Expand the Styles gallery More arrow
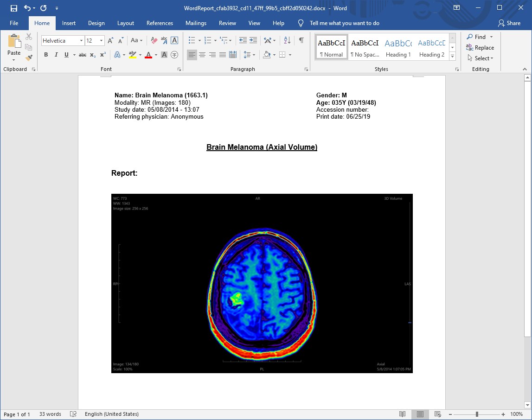This screenshot has width=532, height=420. [x=452, y=57]
